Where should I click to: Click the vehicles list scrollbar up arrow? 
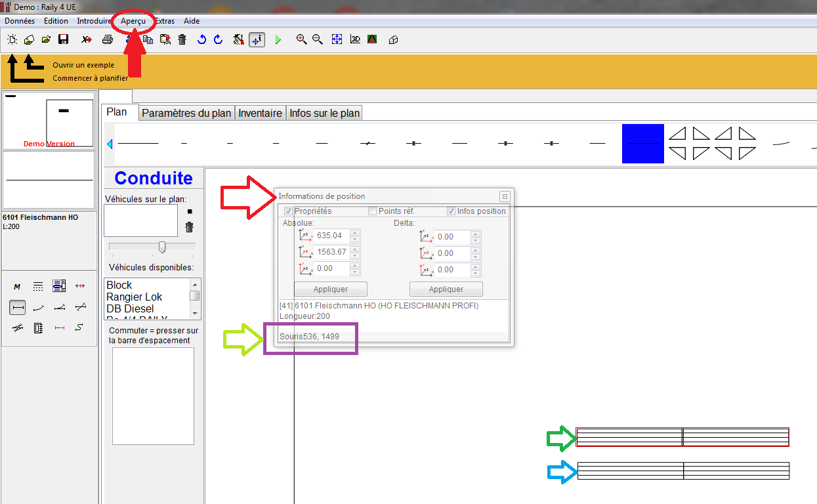point(194,285)
